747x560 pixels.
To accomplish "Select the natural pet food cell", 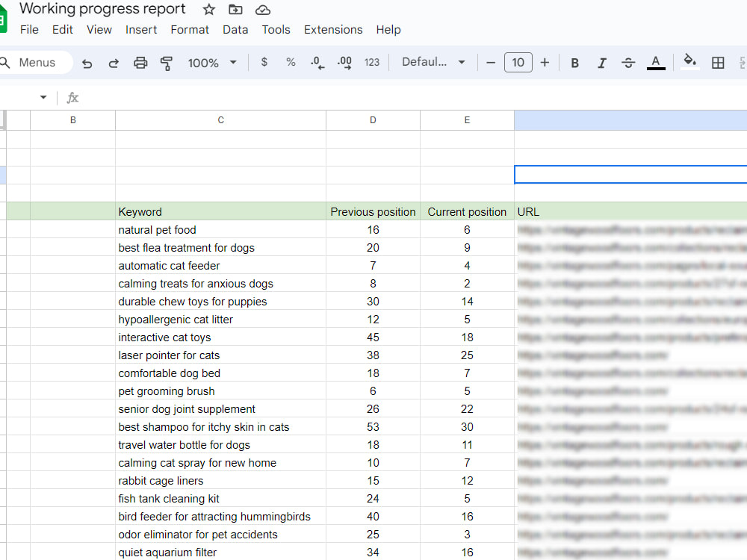I will tap(220, 229).
